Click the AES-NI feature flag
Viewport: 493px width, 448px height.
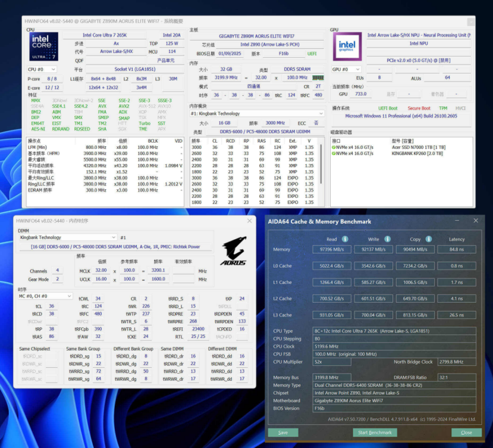(x=38, y=129)
